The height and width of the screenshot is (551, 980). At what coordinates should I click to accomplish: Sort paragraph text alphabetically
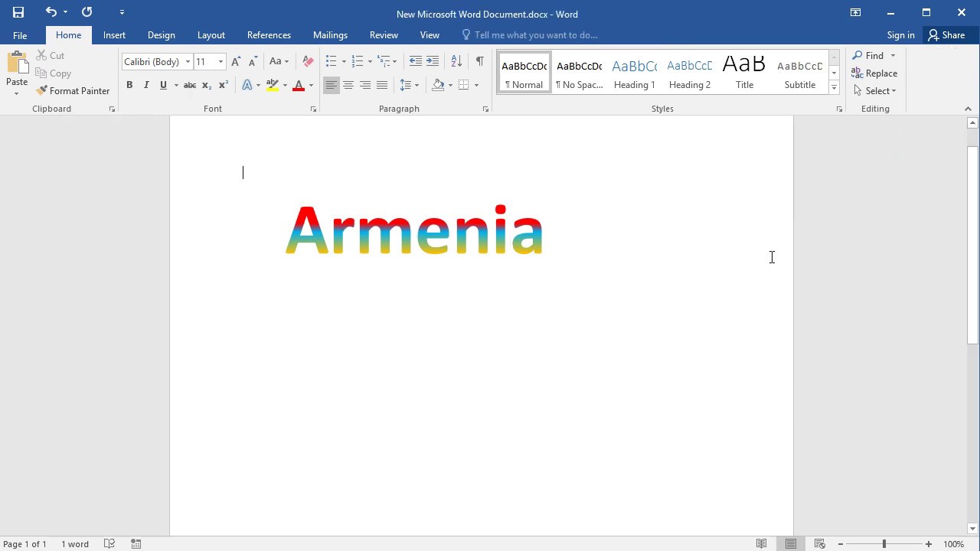[x=456, y=61]
